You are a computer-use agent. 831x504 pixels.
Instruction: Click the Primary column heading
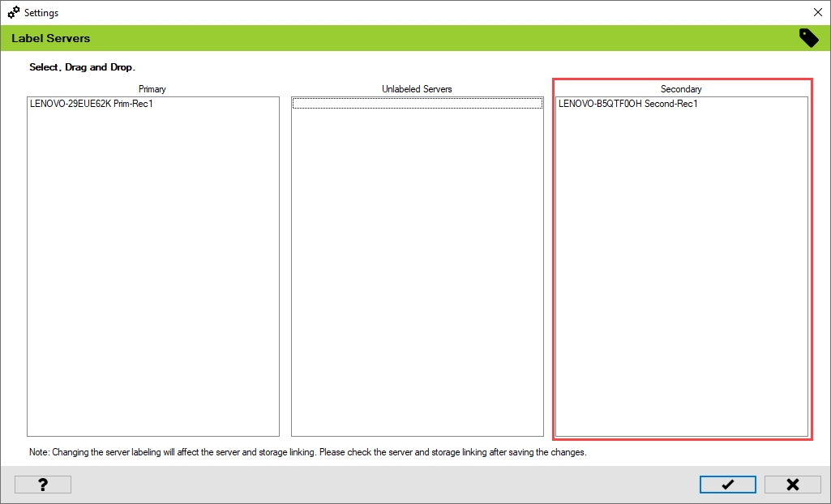(x=152, y=89)
